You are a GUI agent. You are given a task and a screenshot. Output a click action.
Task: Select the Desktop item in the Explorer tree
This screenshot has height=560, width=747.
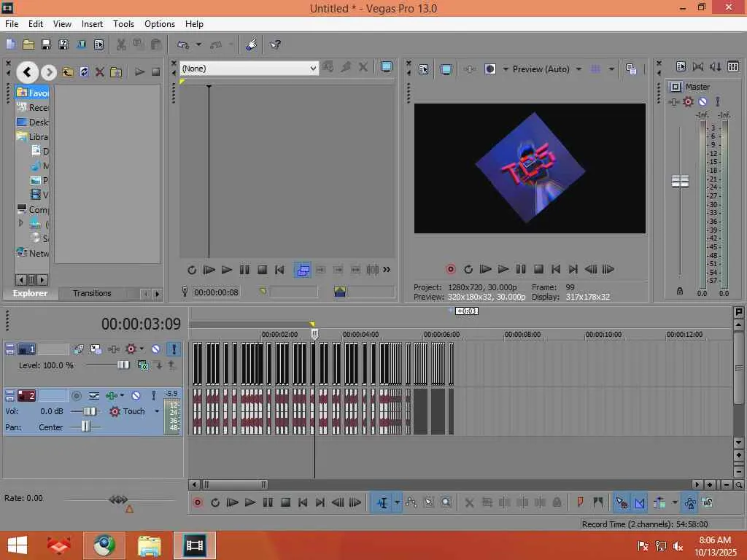(x=32, y=122)
